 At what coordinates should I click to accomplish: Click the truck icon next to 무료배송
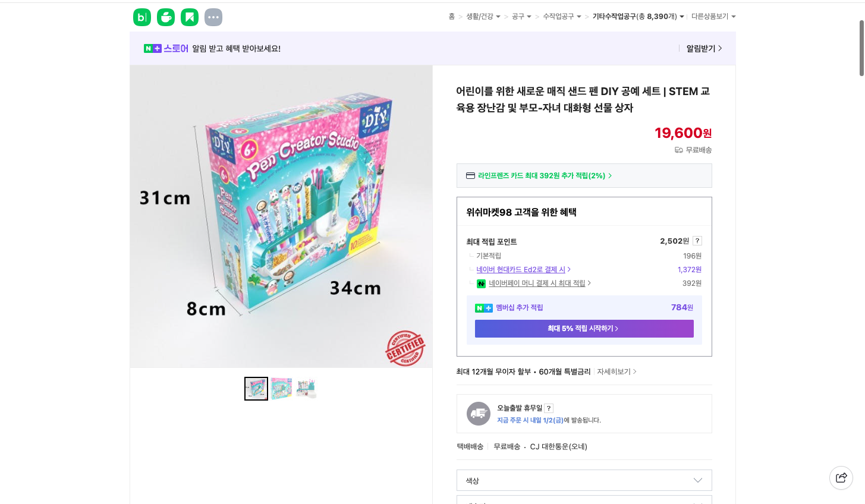tap(678, 150)
